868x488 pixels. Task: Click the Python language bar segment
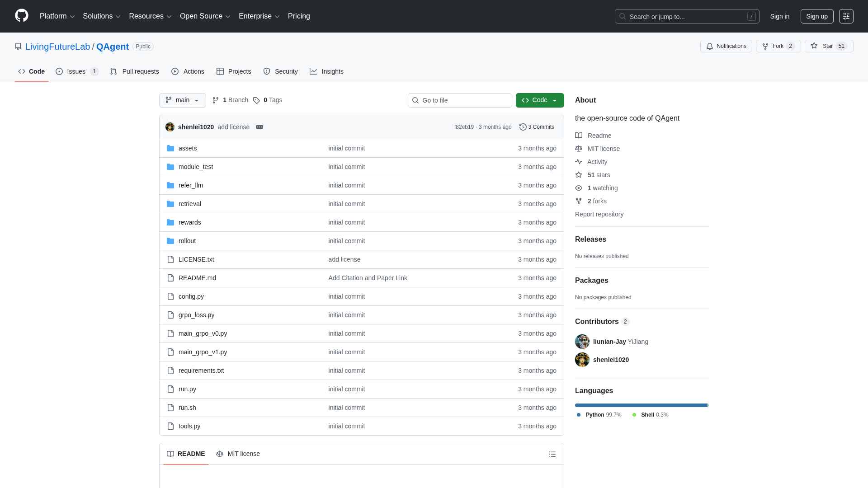tap(641, 405)
